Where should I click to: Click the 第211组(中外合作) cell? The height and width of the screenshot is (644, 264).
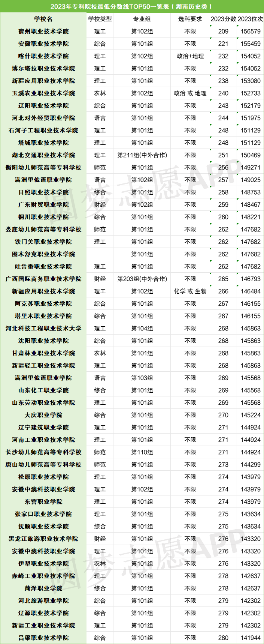click(142, 155)
